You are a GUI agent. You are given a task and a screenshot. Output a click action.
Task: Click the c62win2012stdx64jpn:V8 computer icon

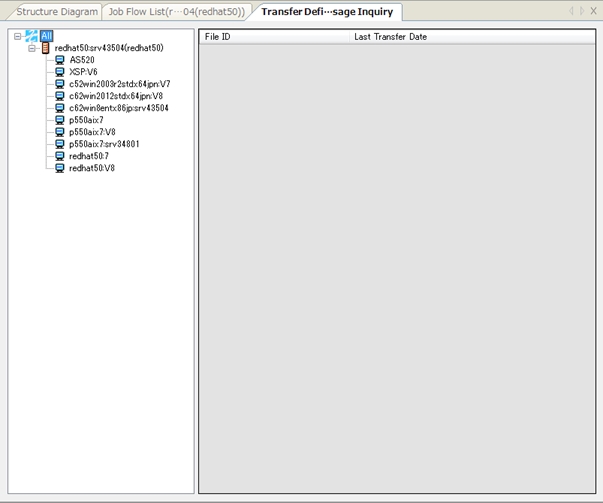pos(60,96)
